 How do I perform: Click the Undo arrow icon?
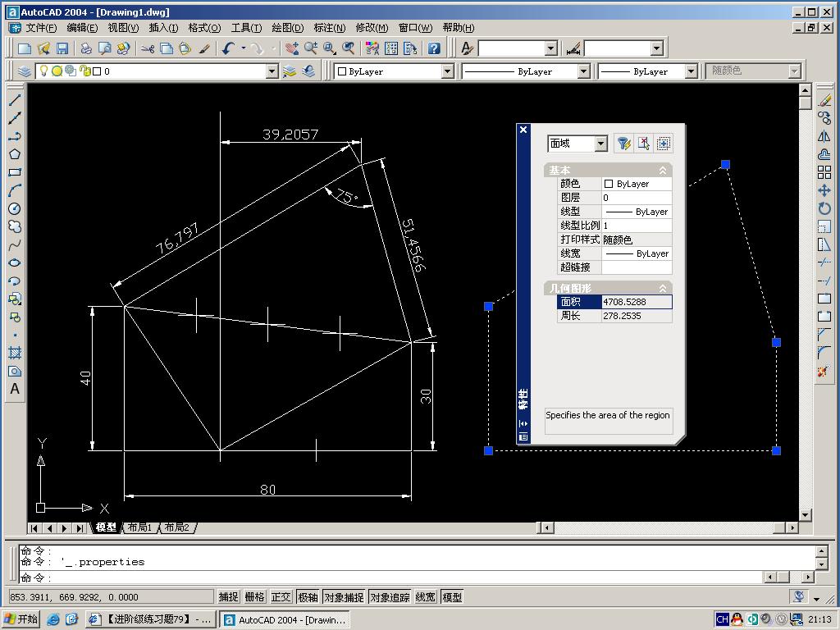228,48
